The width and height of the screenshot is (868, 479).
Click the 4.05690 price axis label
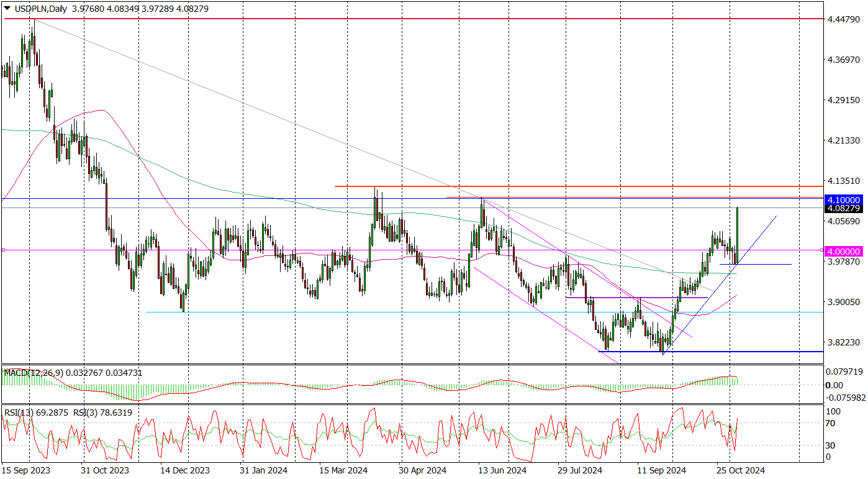[843, 221]
